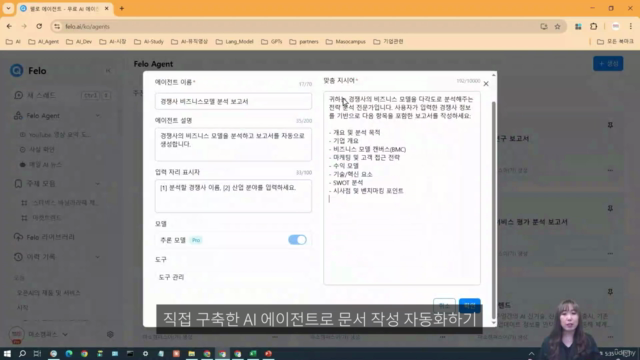Image resolution: width=640 pixels, height=360 pixels.
Task: Open Task View on taskbar
Action: (37, 353)
